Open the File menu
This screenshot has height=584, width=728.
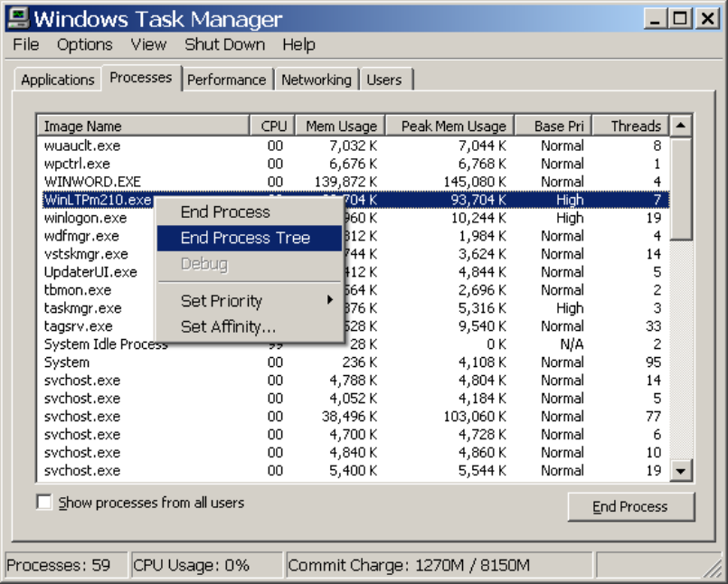tap(25, 44)
